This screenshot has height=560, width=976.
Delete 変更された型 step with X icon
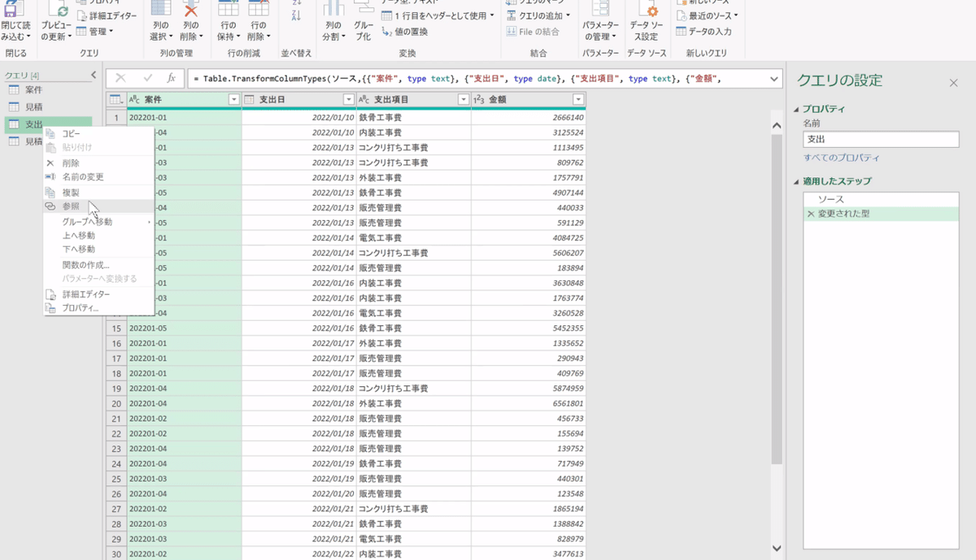click(x=811, y=214)
